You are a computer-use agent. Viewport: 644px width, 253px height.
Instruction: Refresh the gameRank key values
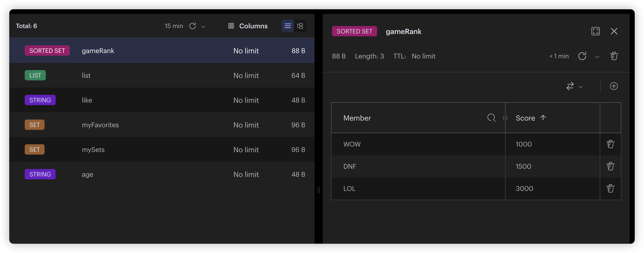[582, 56]
